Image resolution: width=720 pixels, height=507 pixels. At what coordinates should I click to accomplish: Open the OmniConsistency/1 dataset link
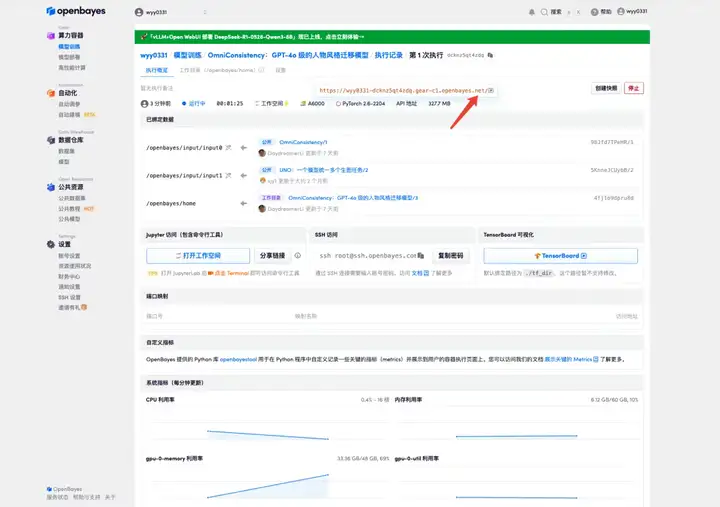click(x=303, y=142)
